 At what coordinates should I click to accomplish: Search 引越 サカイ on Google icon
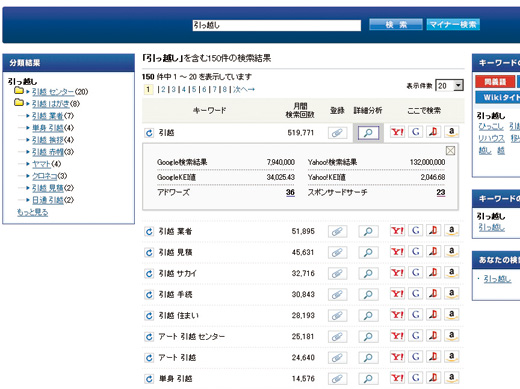click(x=416, y=273)
